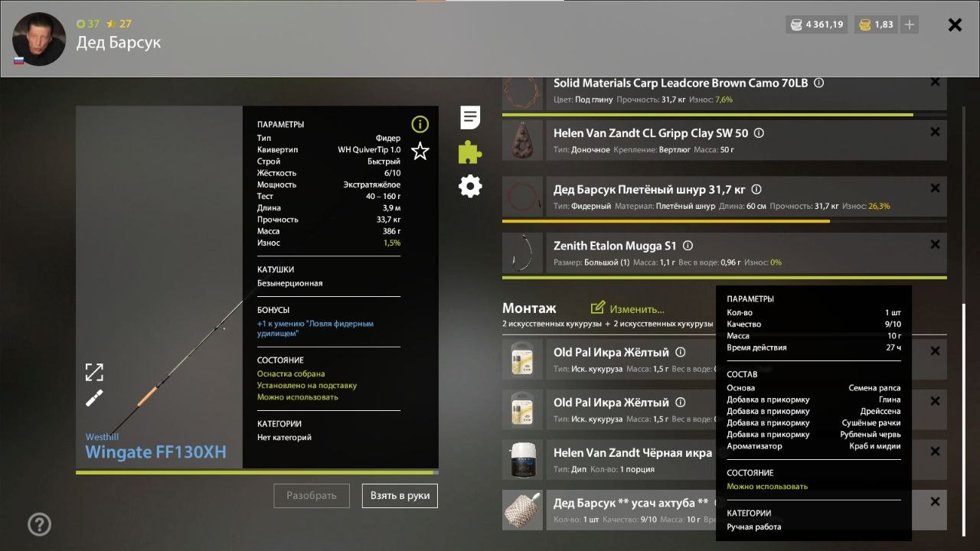Click the leadcore wear progress bar
Viewport: 980px width, 551px height.
724,115
